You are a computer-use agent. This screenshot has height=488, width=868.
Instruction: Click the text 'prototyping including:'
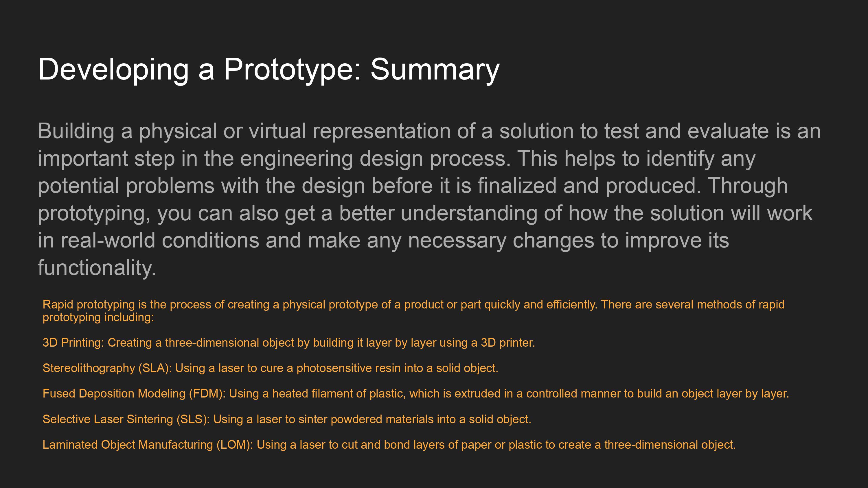(98, 317)
